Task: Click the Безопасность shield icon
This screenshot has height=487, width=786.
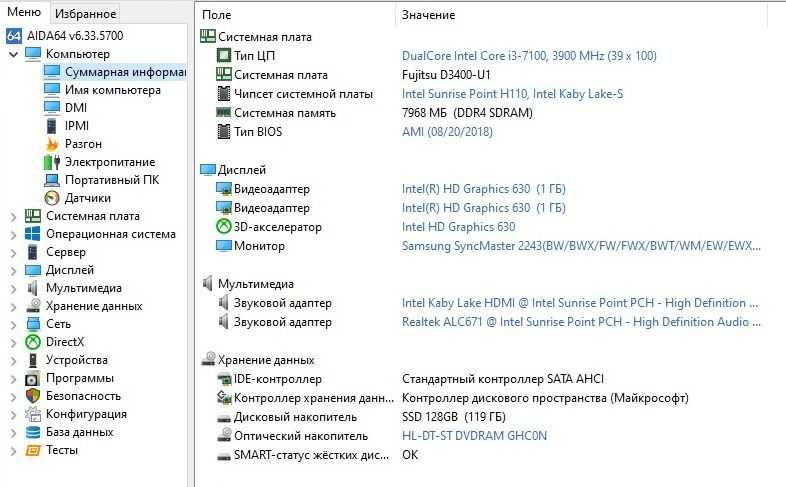Action: [33, 396]
